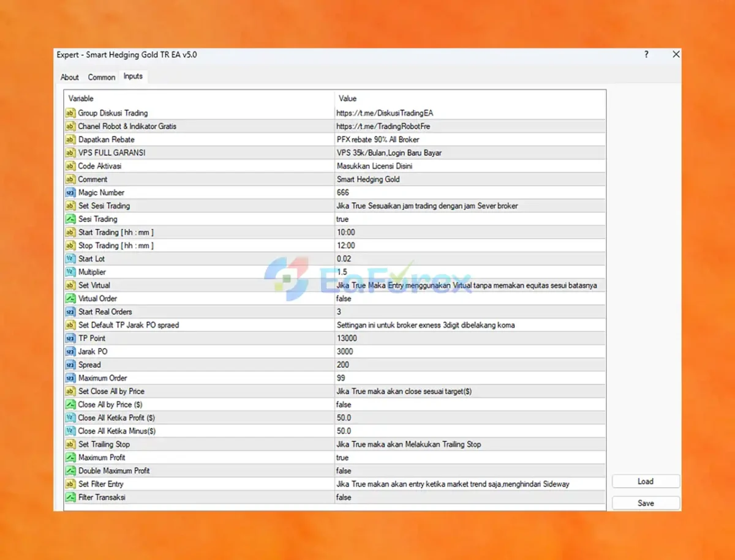Image resolution: width=735 pixels, height=560 pixels.
Task: Click the Load button
Action: pyautogui.click(x=646, y=482)
